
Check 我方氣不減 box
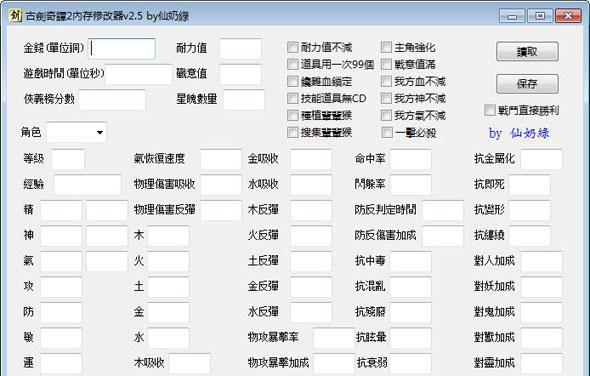click(386, 115)
